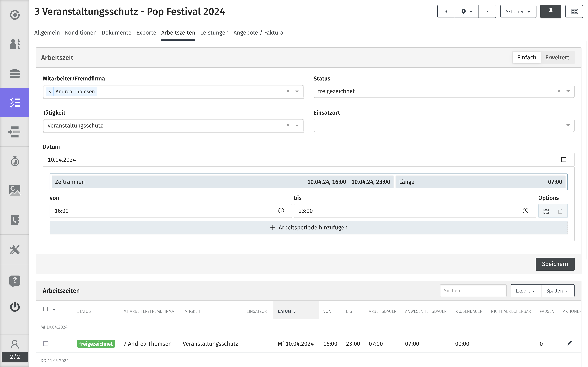Click the briefcase icon in sidebar
588x367 pixels.
click(15, 73)
